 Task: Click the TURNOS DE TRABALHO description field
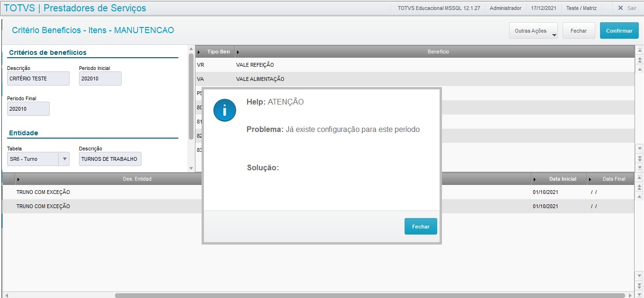click(x=110, y=159)
